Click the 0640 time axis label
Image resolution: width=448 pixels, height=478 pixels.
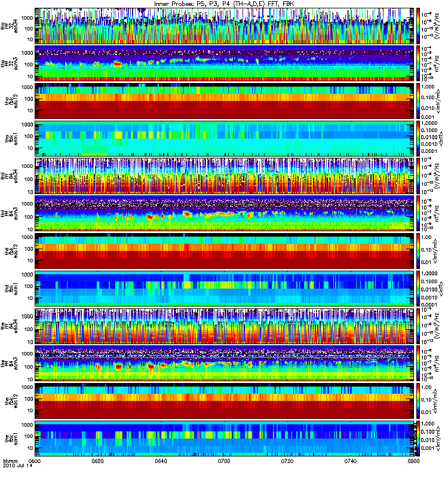tap(161, 461)
